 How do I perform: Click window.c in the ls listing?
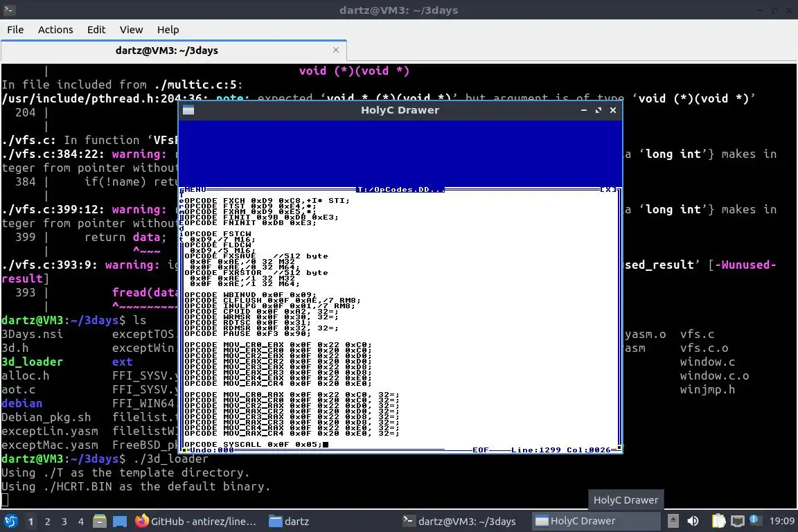click(707, 362)
